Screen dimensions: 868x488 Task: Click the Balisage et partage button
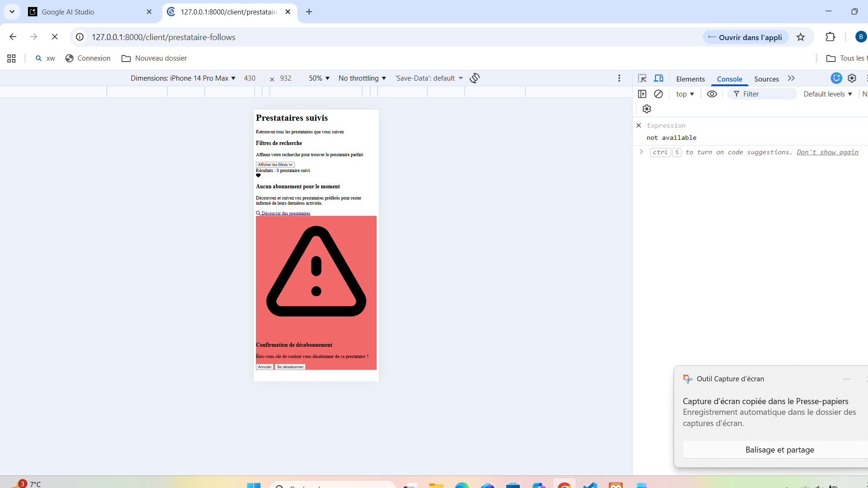tap(779, 450)
